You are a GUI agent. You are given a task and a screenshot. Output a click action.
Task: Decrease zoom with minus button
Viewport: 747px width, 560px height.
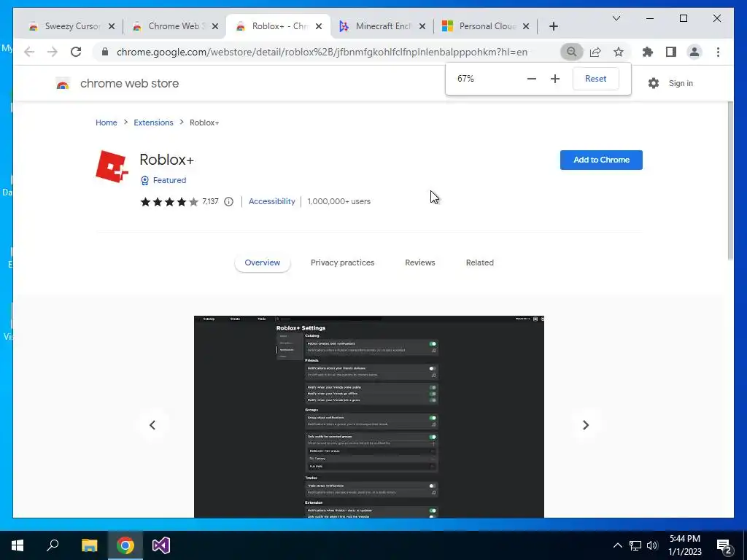point(532,79)
